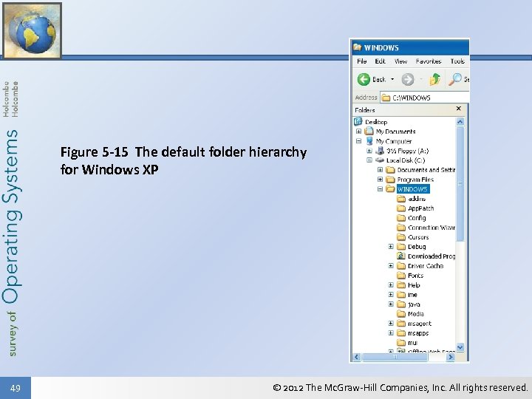Expand the Help folder node
Screen dimensions: 532x399
tap(391, 285)
